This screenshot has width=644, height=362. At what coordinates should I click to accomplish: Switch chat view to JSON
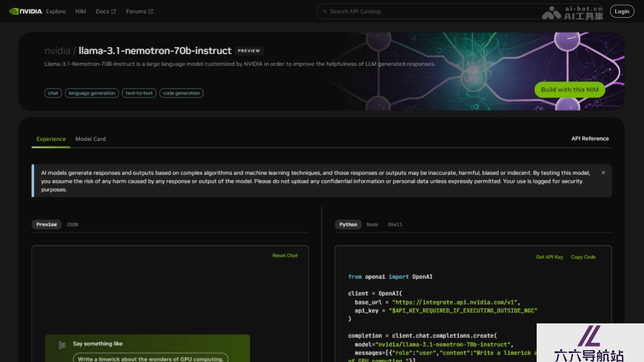(x=72, y=225)
